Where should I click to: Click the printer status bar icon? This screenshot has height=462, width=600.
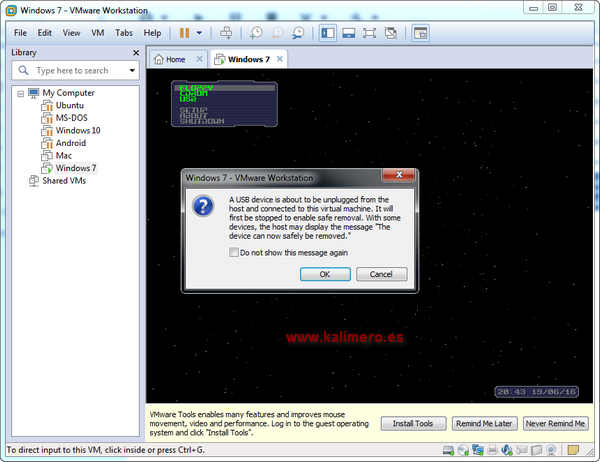pos(492,451)
